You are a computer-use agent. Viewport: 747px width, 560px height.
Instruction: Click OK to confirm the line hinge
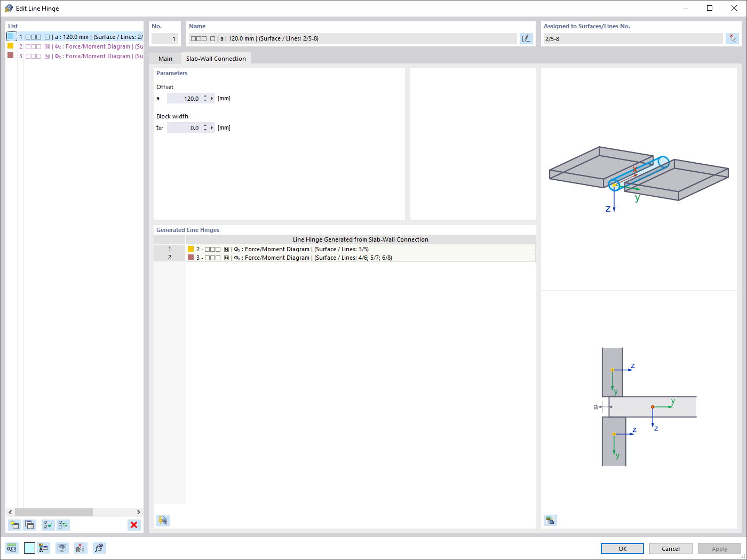622,548
